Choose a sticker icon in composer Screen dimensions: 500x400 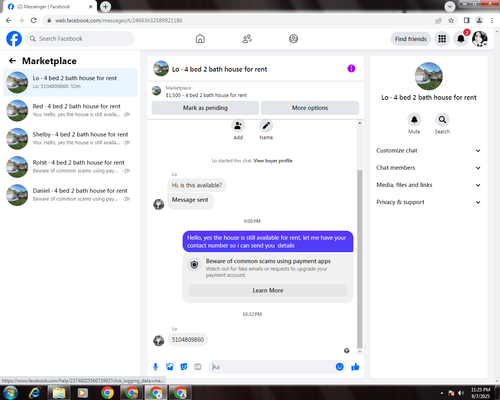tap(184, 367)
